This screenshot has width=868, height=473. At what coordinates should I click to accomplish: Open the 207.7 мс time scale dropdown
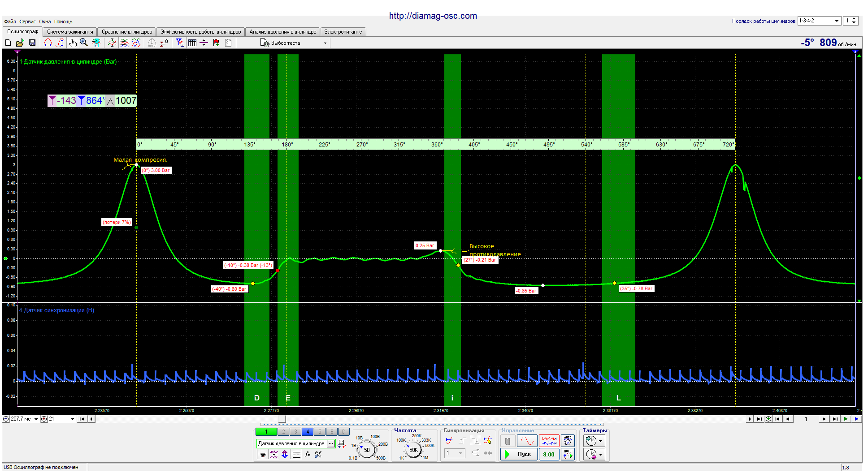tap(36, 419)
